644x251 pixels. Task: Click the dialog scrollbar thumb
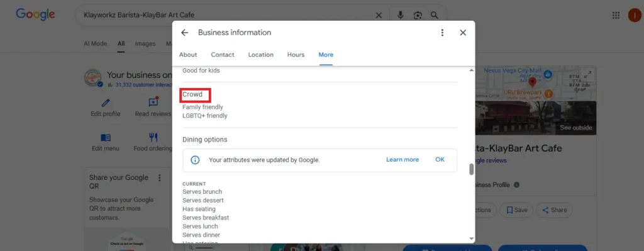[471, 169]
